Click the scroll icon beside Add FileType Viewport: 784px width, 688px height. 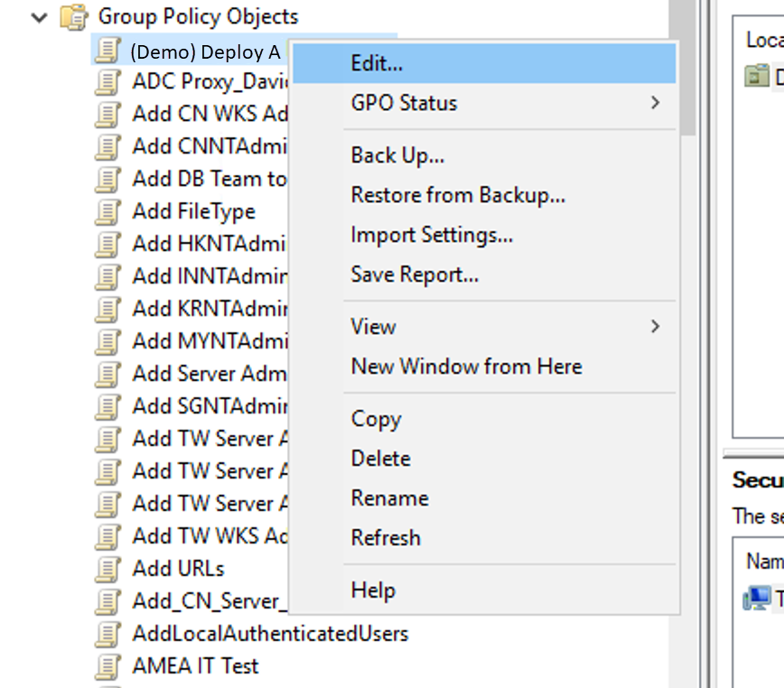tap(108, 212)
